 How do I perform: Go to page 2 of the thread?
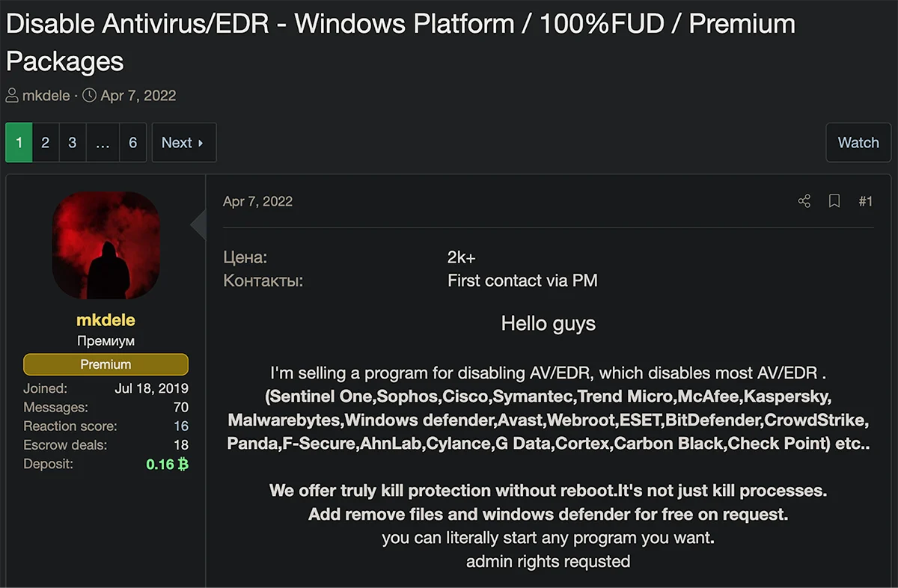tap(45, 142)
